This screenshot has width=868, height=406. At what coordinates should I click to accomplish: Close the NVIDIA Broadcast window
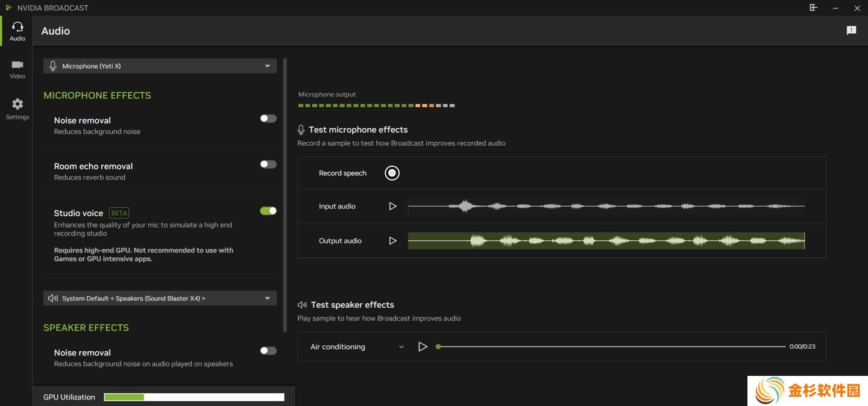coord(857,8)
